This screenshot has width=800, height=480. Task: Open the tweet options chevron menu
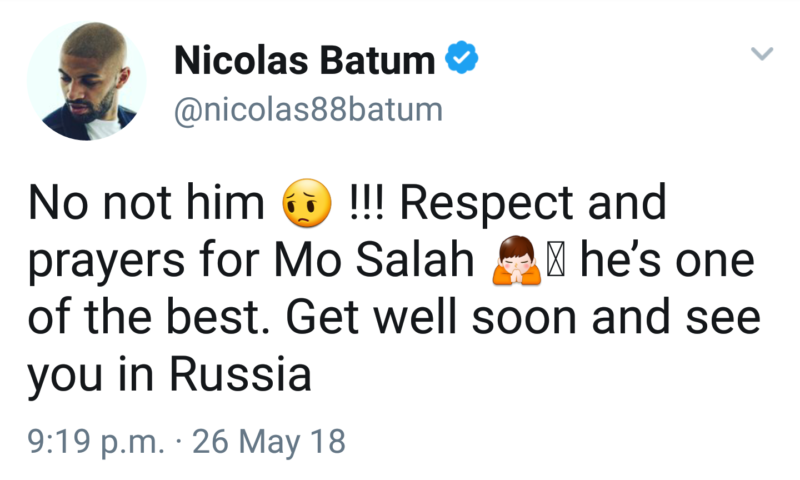click(762, 54)
